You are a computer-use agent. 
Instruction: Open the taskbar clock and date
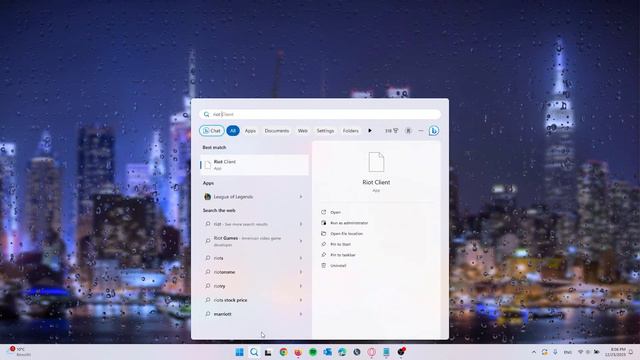click(x=616, y=352)
